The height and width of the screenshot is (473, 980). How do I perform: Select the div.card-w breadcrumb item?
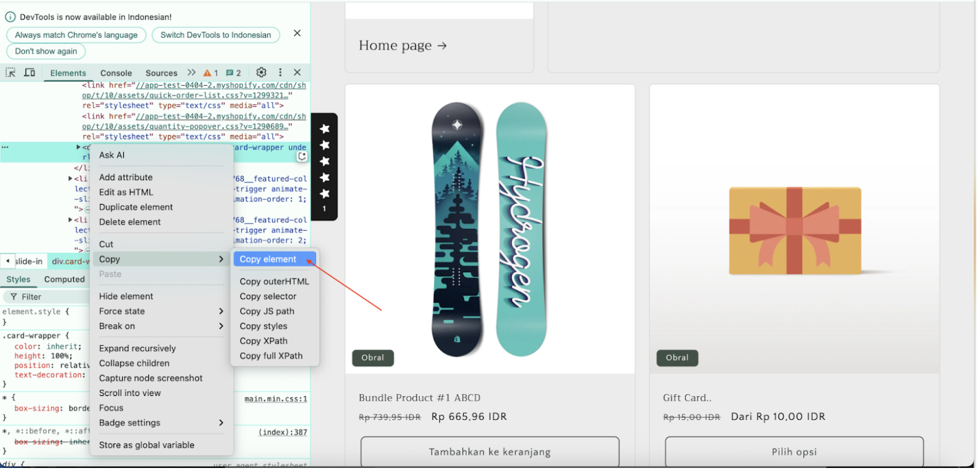coord(70,261)
